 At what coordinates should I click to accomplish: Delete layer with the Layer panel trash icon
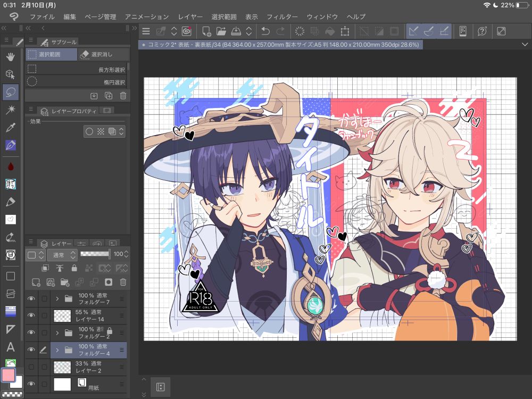click(x=123, y=282)
